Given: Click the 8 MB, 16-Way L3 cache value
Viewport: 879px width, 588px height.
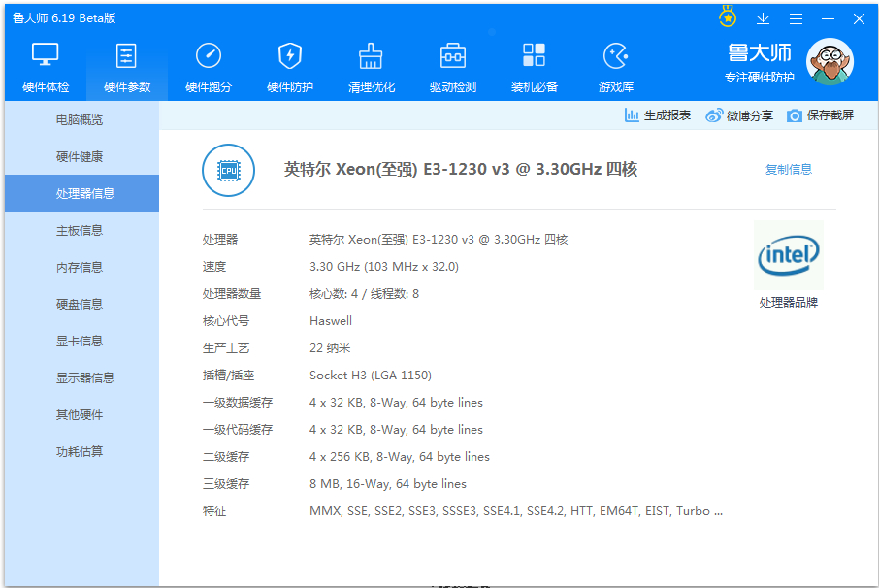Looking at the screenshot, I should coord(388,484).
